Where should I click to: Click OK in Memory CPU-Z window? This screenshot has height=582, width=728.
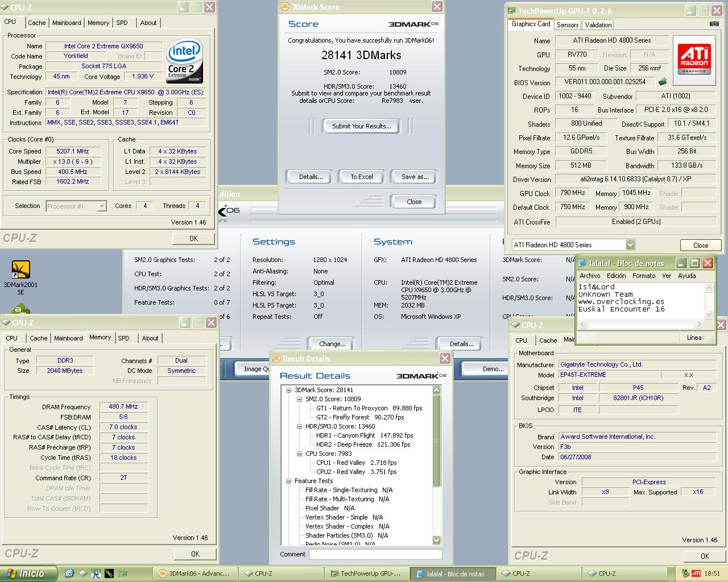[195, 554]
